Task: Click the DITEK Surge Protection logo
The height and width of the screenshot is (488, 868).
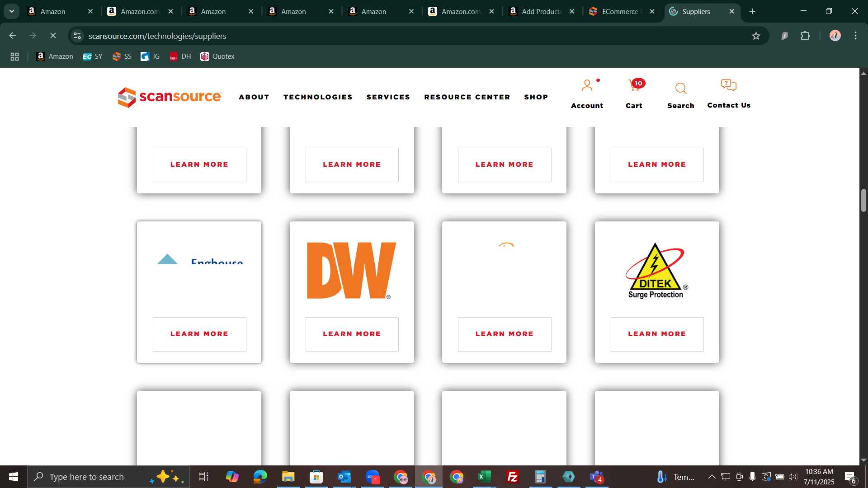Action: (656, 270)
